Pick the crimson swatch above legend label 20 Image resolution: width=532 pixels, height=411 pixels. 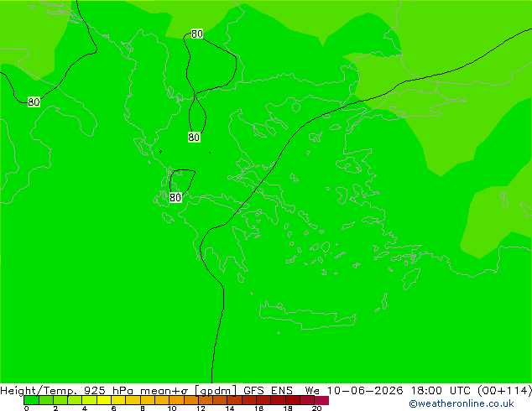[321, 400]
